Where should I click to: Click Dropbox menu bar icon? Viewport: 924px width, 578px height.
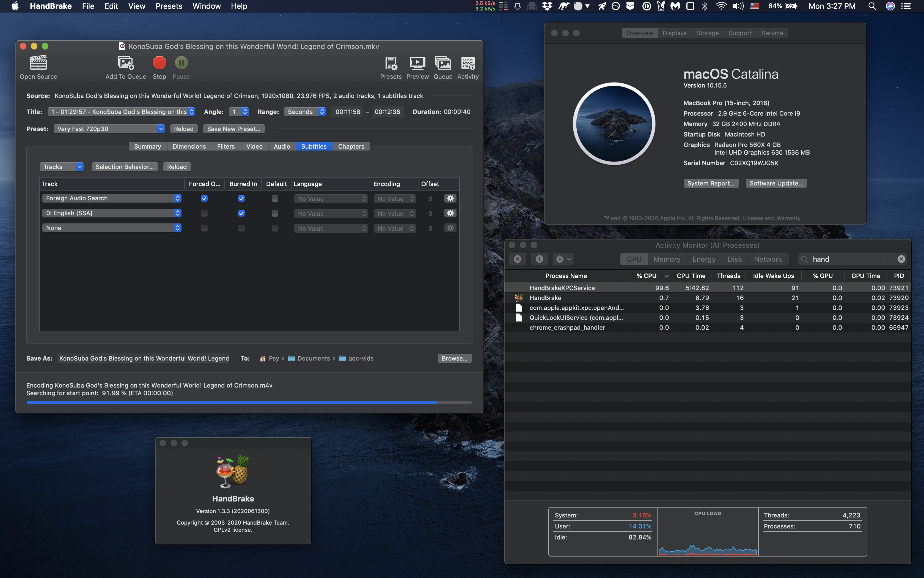coord(547,6)
